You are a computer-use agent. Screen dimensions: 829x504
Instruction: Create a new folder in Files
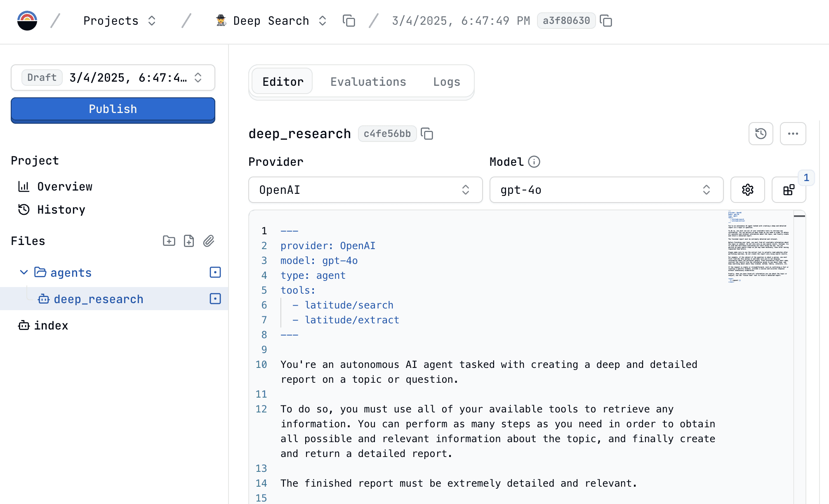pyautogui.click(x=169, y=241)
